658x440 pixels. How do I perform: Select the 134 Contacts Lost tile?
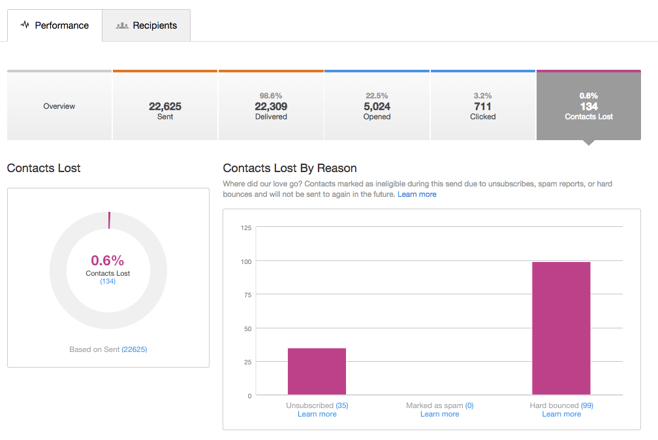point(588,106)
